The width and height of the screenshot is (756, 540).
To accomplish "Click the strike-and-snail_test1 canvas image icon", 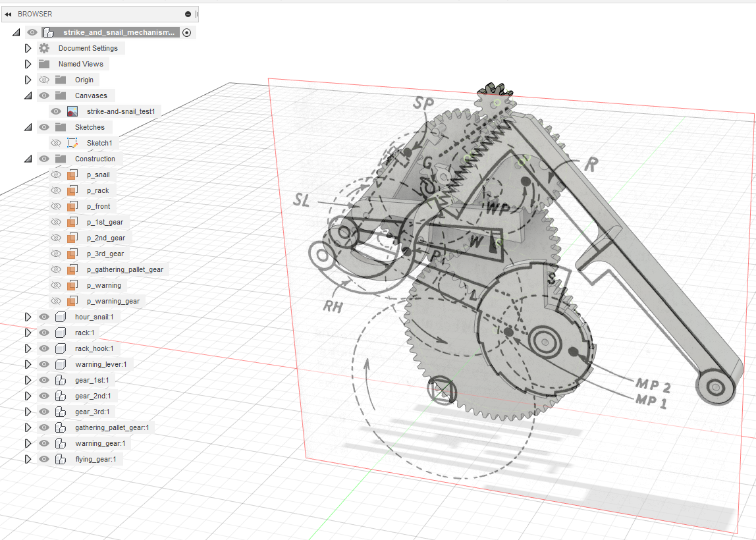I will point(72,111).
